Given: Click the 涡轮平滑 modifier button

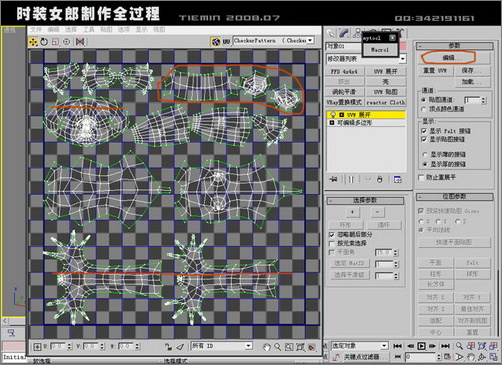Looking at the screenshot, I should coord(344,92).
